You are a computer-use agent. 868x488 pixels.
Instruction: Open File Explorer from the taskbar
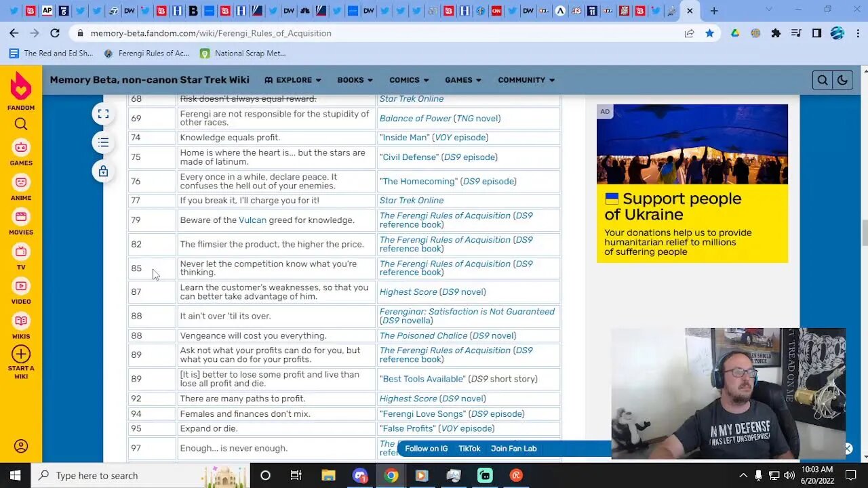click(328, 475)
